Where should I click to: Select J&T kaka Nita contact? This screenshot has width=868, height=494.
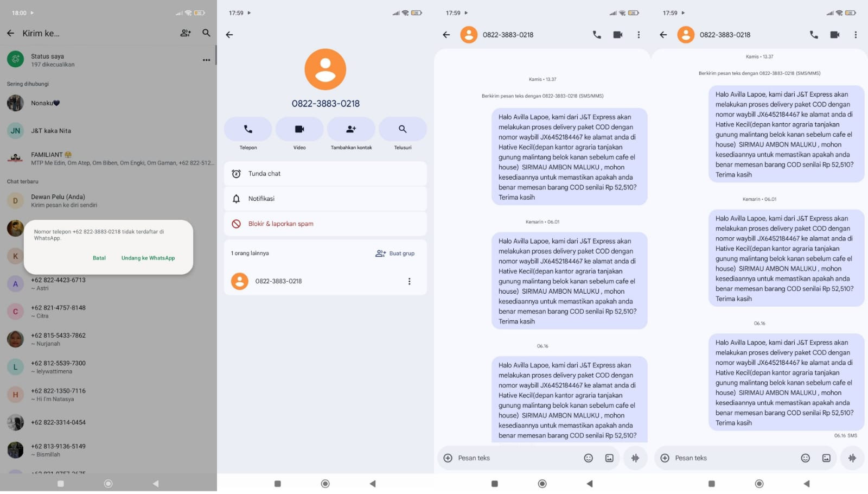click(108, 131)
